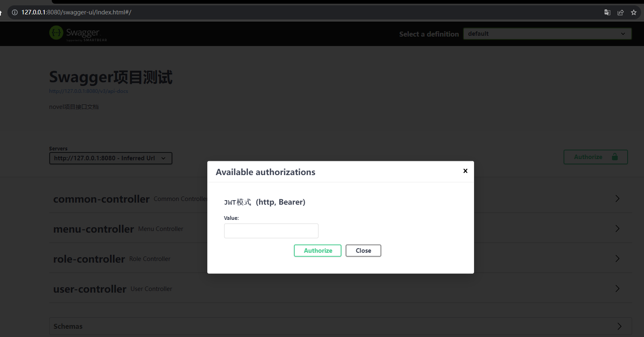
Task: Close the authorizations dialog with X
Action: tap(465, 171)
